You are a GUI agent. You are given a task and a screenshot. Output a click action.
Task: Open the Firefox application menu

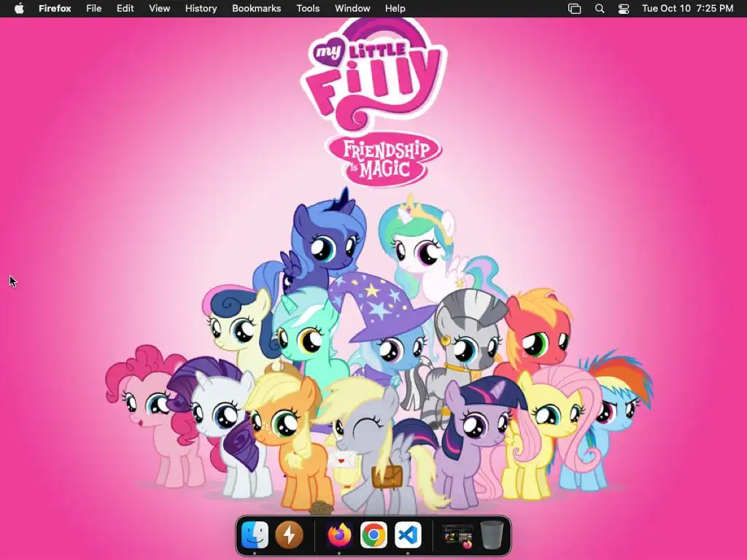click(x=55, y=9)
